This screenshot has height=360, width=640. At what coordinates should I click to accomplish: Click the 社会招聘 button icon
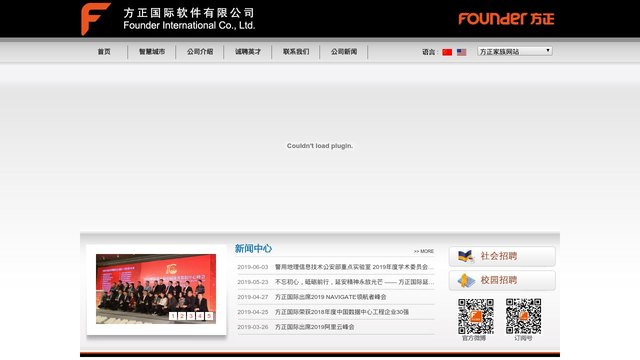coord(466,256)
